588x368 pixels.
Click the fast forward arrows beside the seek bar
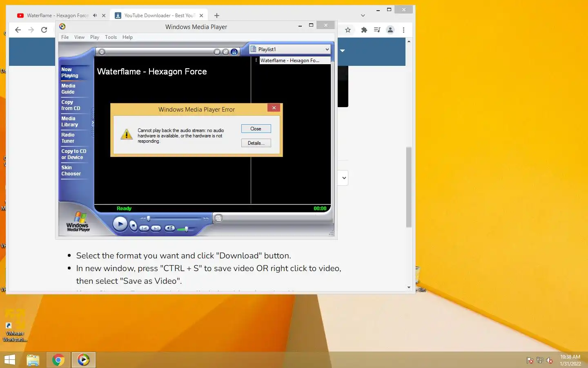coord(206,219)
